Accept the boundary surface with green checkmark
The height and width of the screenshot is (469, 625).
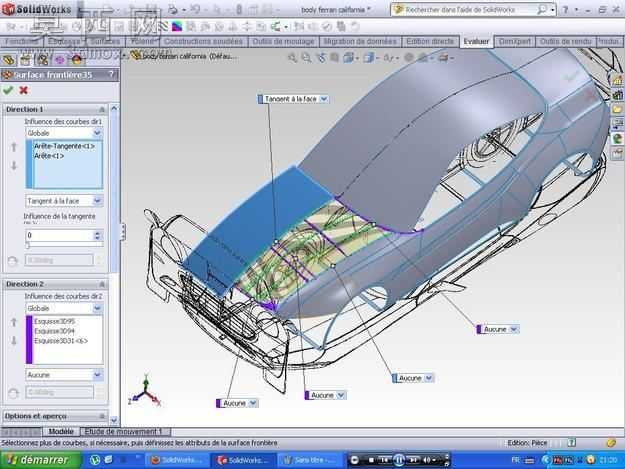[x=8, y=90]
